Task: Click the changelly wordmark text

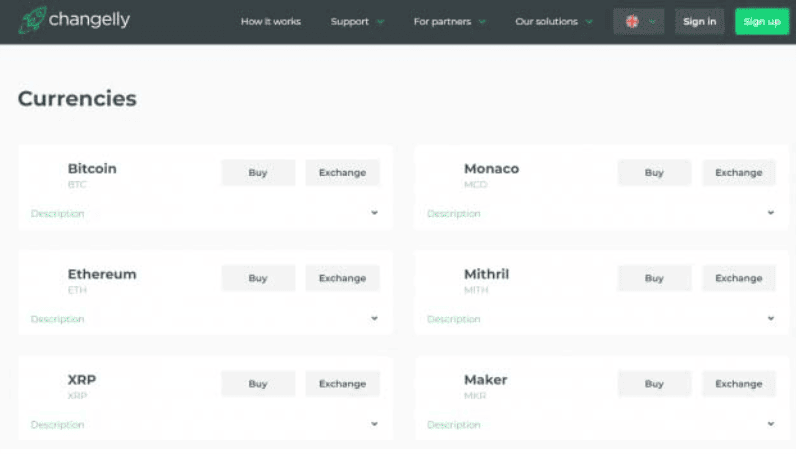Action: pyautogui.click(x=89, y=20)
